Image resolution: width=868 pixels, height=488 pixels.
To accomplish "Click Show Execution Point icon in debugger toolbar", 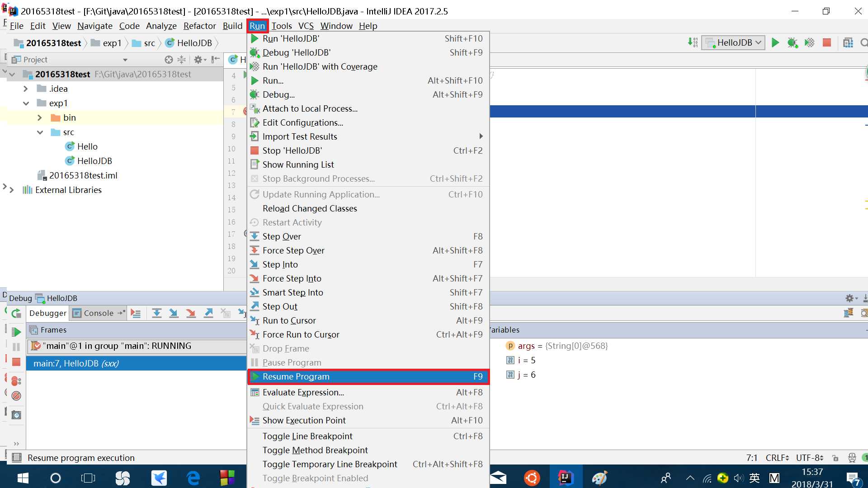I will point(136,313).
